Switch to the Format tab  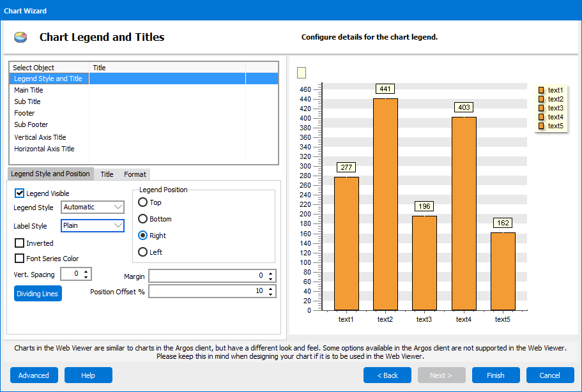coord(135,174)
